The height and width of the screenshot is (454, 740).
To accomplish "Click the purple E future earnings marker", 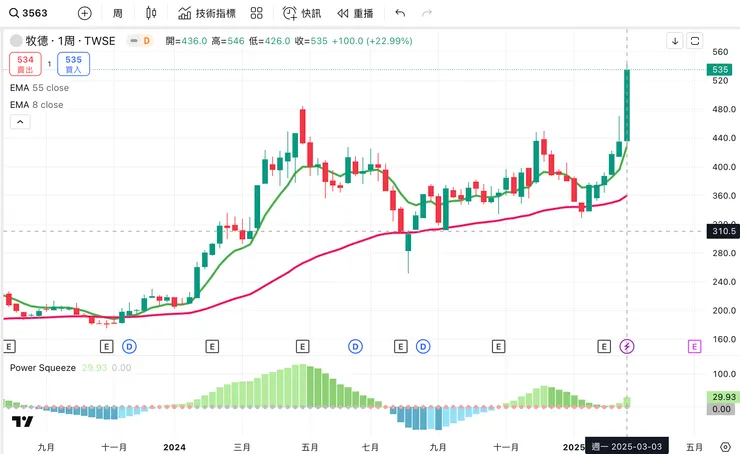I will [x=694, y=347].
